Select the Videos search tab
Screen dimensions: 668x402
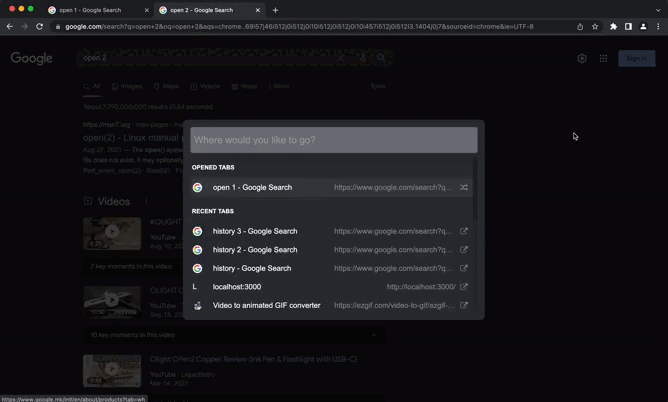(x=205, y=86)
